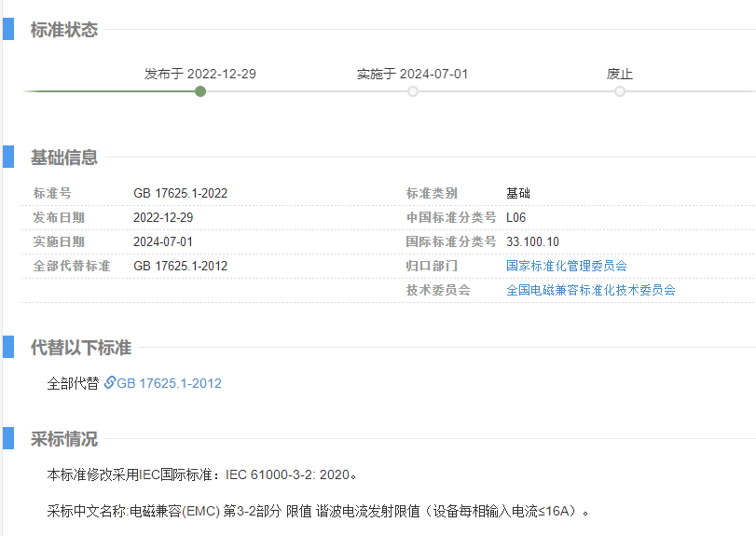Viewport: 756px width, 536px height.
Task: Click the blue bar beside 采标情况 heading
Action: pyautogui.click(x=7, y=438)
